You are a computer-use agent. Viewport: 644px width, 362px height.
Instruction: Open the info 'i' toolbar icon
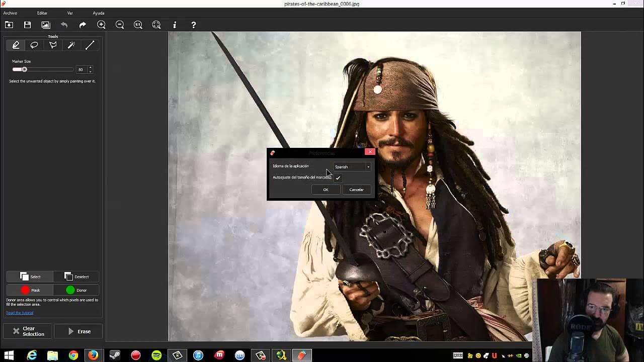click(175, 25)
